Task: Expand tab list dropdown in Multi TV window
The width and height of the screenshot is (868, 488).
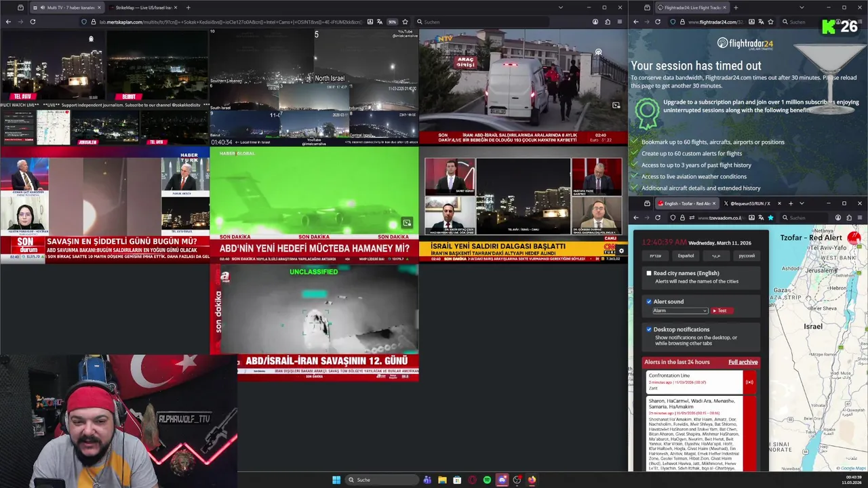Action: pos(560,7)
